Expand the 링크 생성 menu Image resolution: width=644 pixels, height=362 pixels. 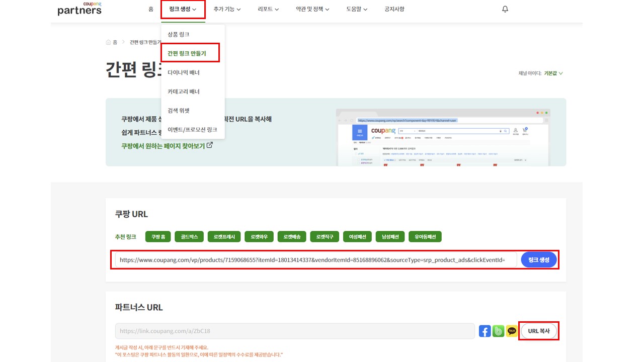coord(183,9)
